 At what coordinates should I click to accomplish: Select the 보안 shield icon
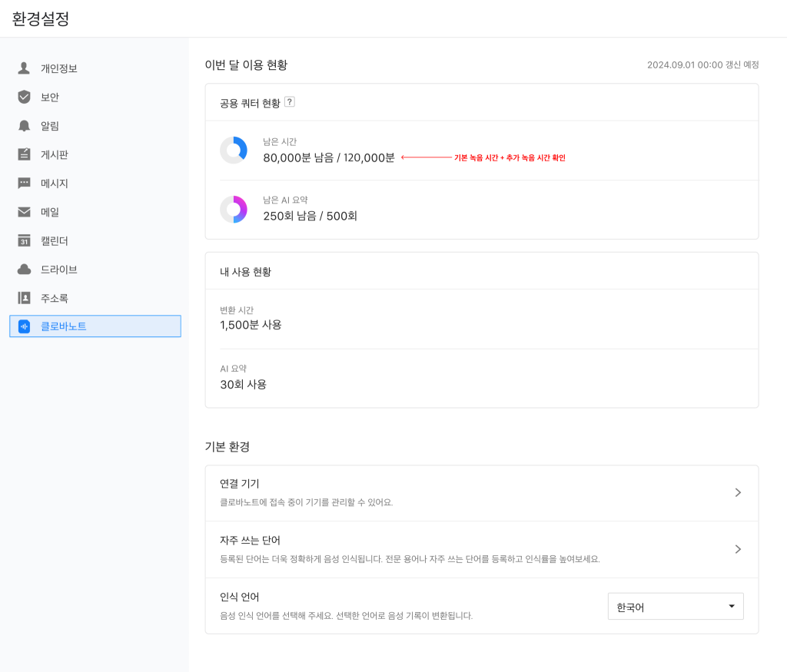(x=24, y=97)
